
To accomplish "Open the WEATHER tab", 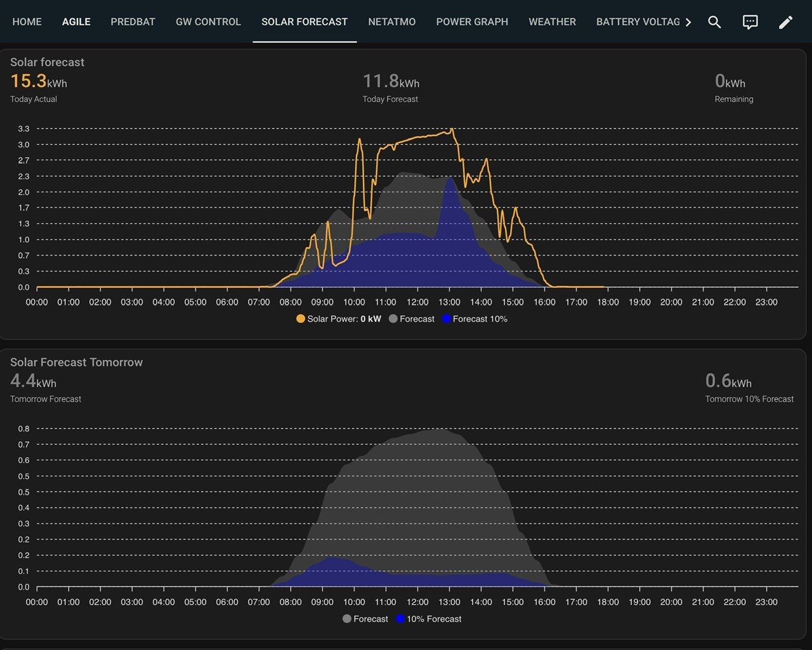I will (553, 22).
